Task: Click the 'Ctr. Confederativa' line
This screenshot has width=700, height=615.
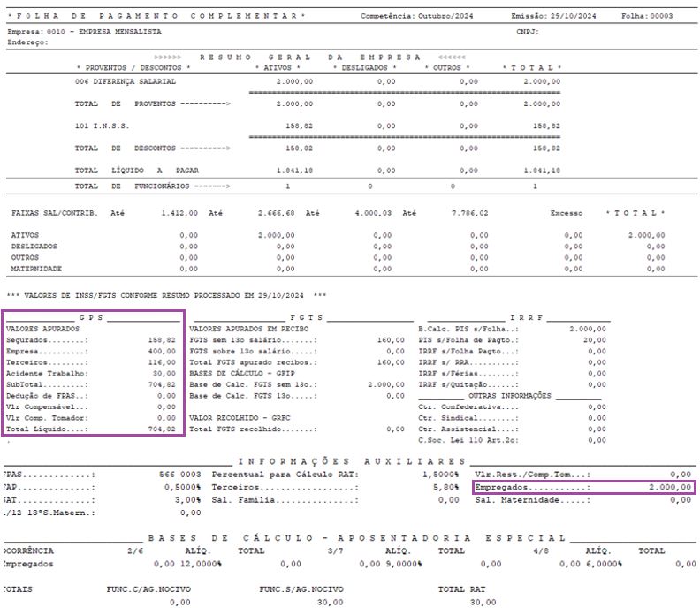Action: [x=512, y=407]
